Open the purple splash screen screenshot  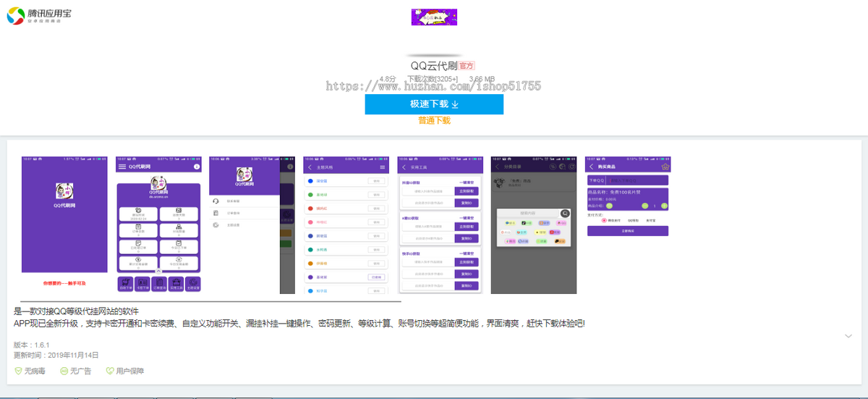point(64,224)
